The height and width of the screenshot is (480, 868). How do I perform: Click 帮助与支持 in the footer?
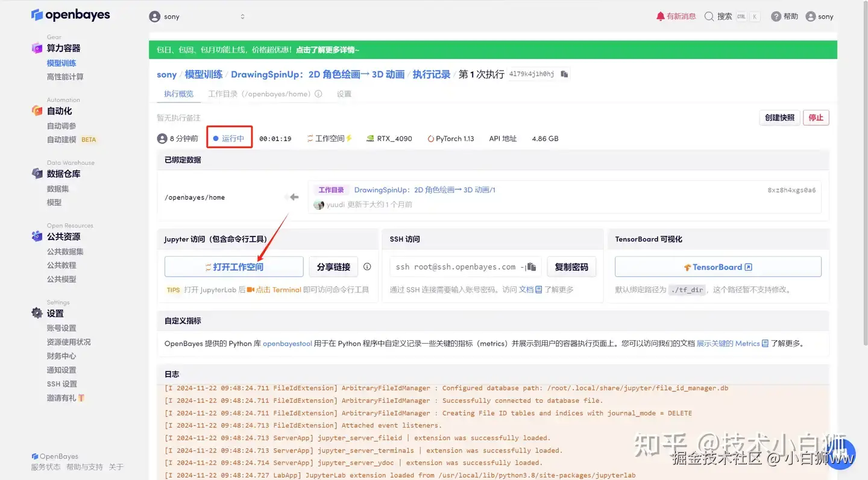click(84, 467)
